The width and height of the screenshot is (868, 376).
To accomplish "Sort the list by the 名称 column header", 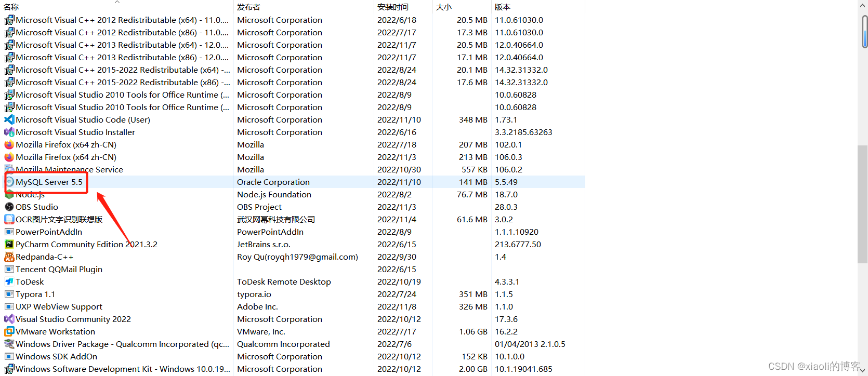I will [117, 7].
